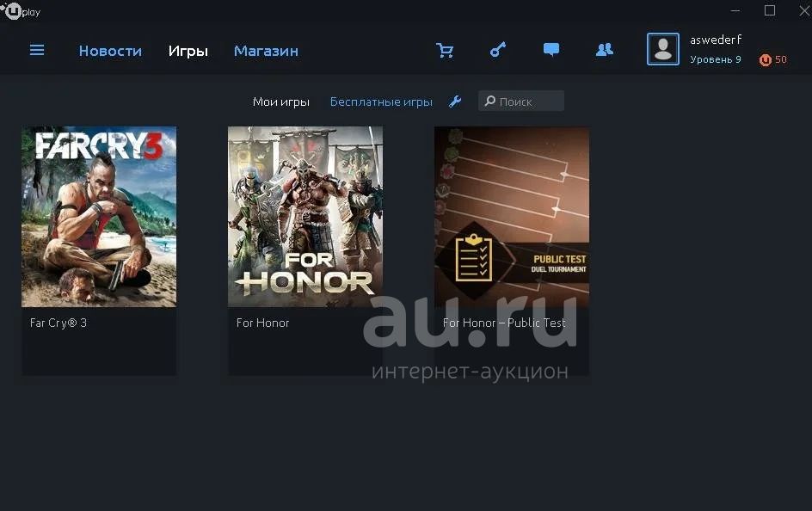Viewport: 812px width, 511px height.
Task: Open the wrench settings icon
Action: tap(455, 102)
